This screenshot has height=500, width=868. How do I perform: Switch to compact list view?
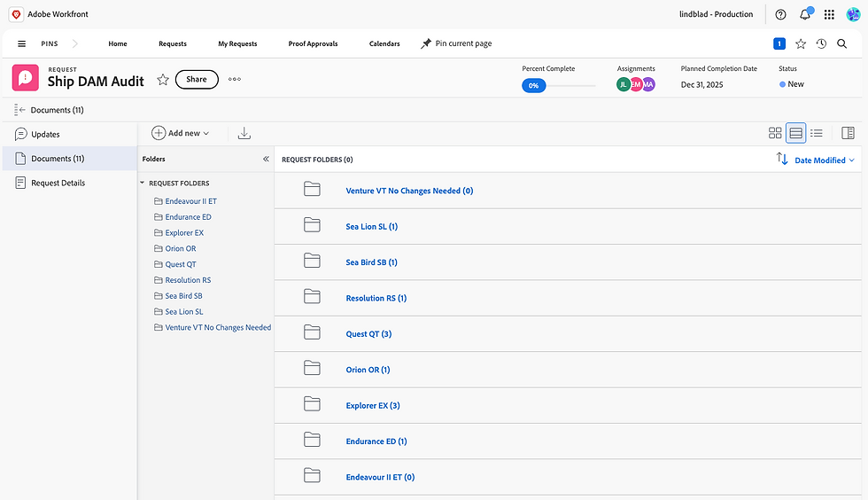[817, 133]
